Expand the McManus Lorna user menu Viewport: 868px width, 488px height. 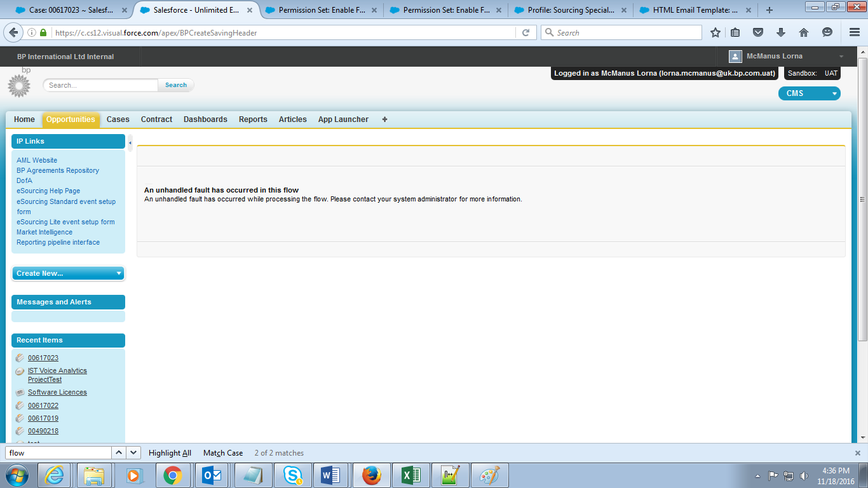(841, 57)
